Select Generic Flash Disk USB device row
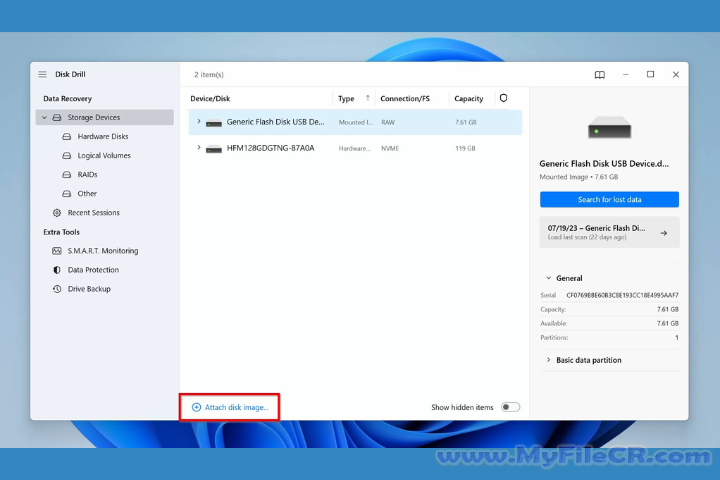The height and width of the screenshot is (480, 720). 355,122
